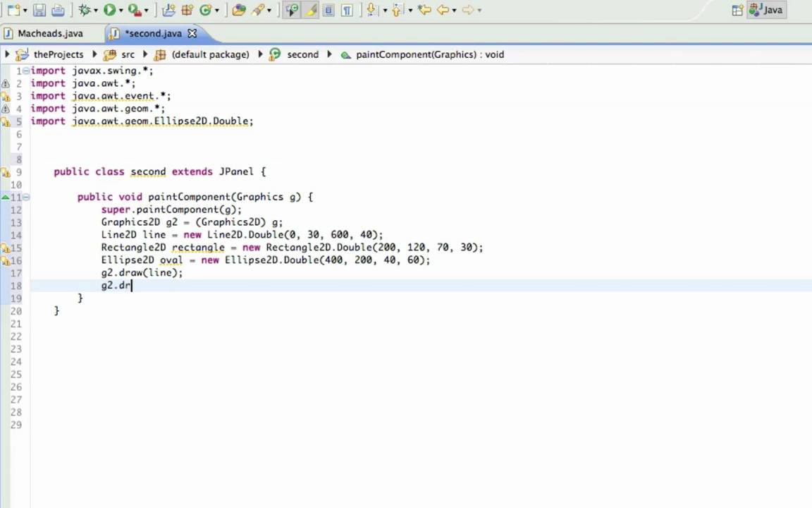Viewport: 812px width, 508px height.
Task: Open dropdown next to New file icon
Action: [x=25, y=11]
